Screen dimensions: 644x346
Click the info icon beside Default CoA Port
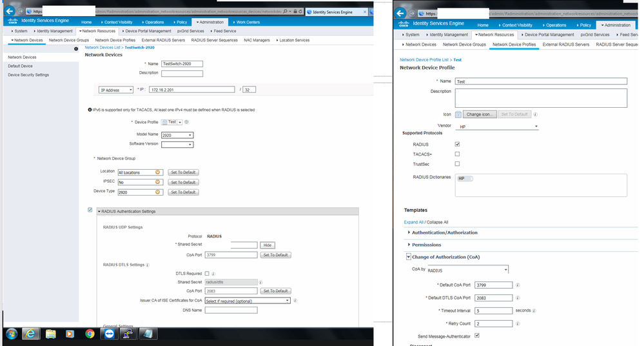pos(518,285)
